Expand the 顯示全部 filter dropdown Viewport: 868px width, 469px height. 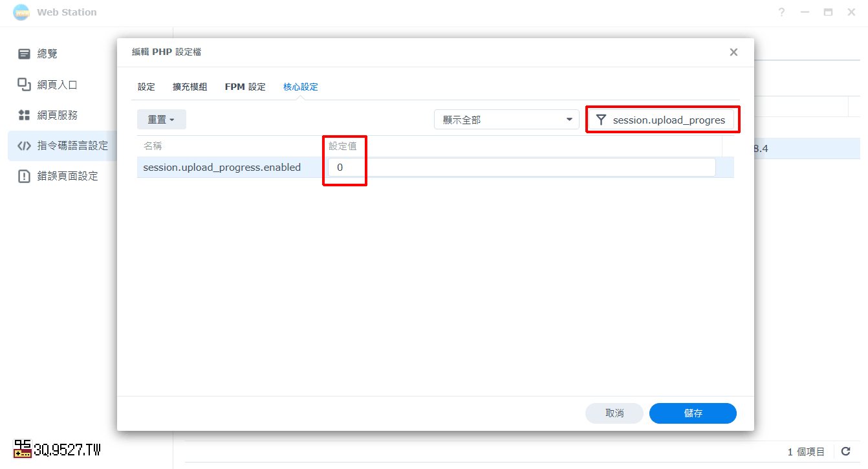506,120
